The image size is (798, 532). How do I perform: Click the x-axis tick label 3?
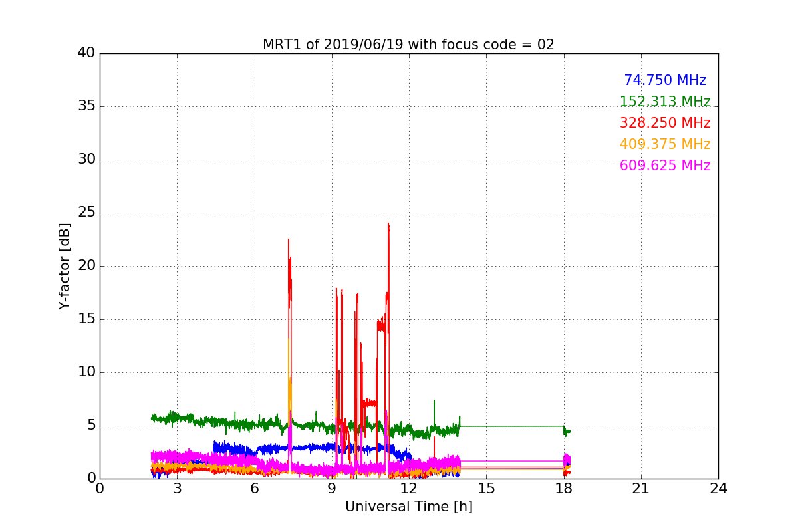coord(177,489)
